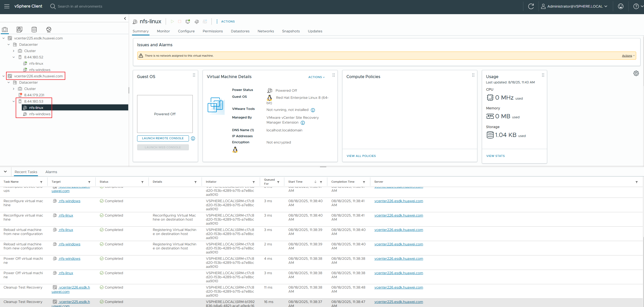Open nfs-windows link in Power Off task row

tap(69, 258)
